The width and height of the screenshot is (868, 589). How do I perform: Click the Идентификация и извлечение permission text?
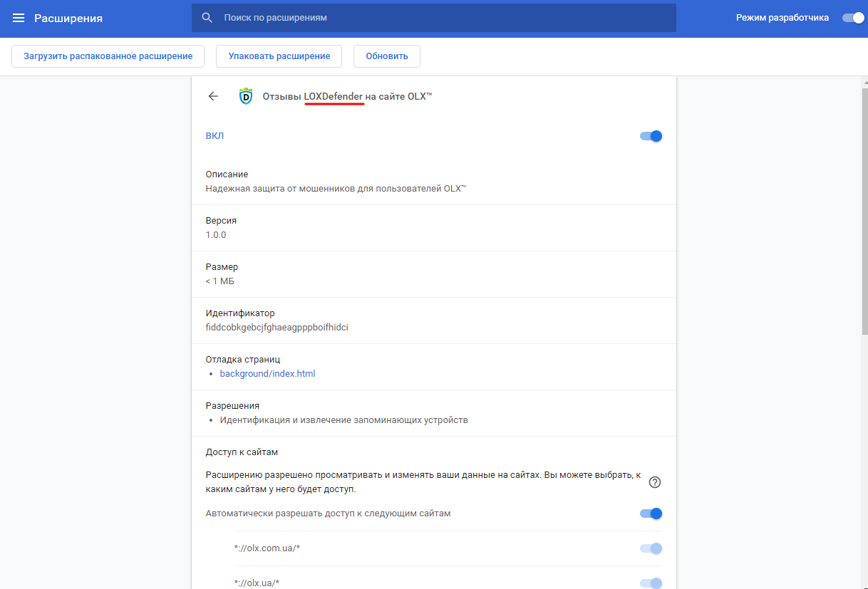[x=343, y=420]
